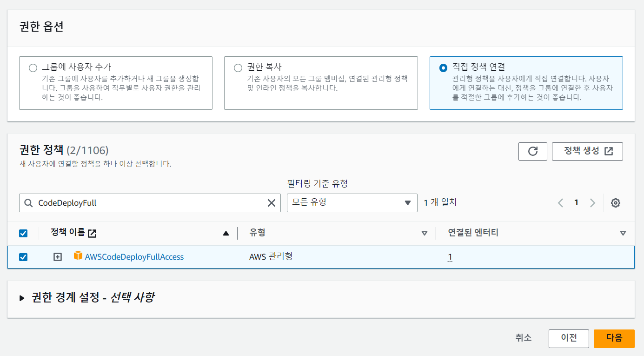
Task: Clear the CodeDeployFull search text
Action: pos(271,203)
